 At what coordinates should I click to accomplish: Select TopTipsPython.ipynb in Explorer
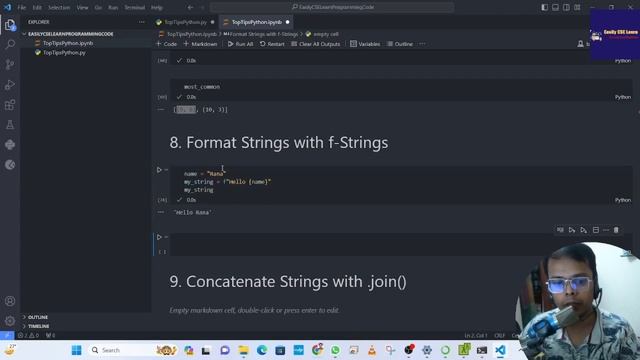click(68, 43)
